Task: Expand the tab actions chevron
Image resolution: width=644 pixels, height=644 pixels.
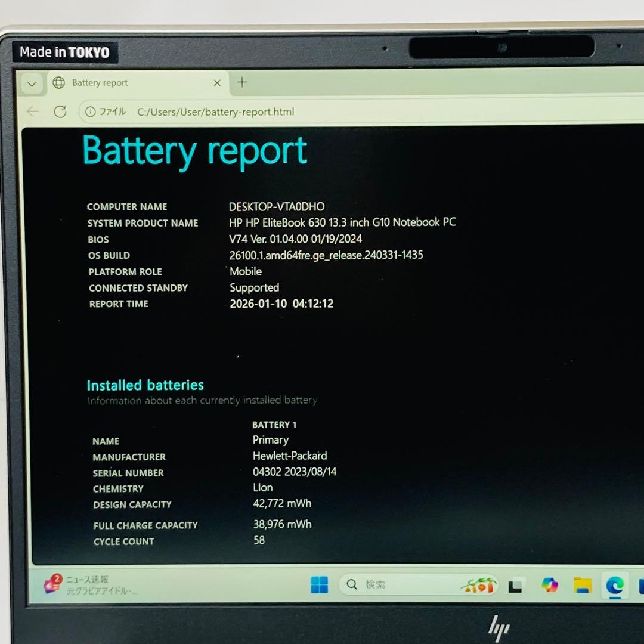Action: (x=32, y=83)
